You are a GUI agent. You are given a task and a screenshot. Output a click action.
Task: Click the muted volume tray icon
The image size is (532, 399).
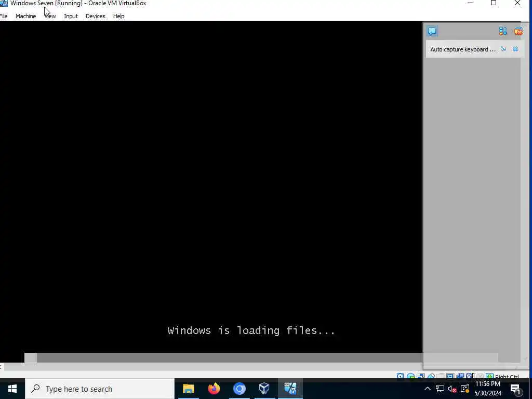453,389
